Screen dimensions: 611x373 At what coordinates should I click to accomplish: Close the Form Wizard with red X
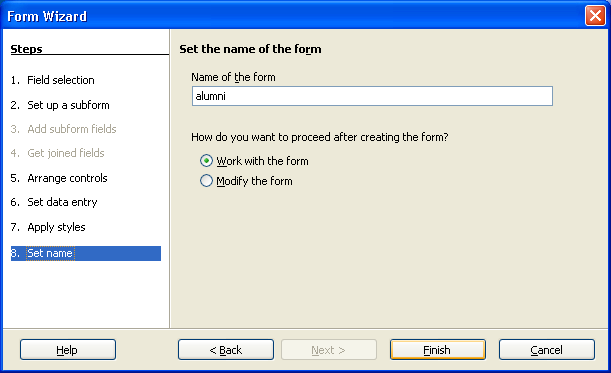click(595, 16)
